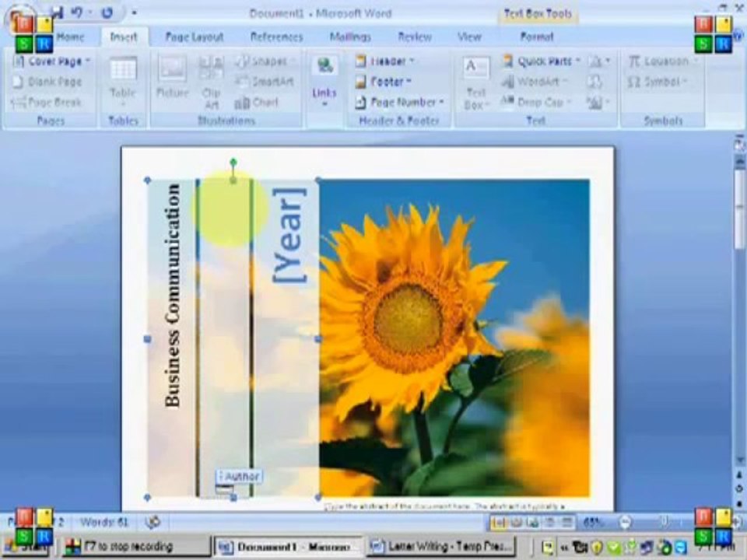Click the Business Communication title text
The image size is (747, 560).
(173, 296)
